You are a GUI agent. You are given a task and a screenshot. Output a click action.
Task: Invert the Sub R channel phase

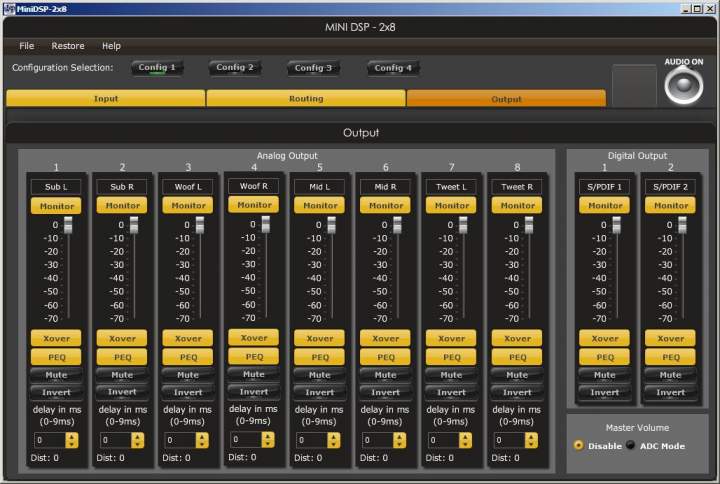pyautogui.click(x=122, y=393)
